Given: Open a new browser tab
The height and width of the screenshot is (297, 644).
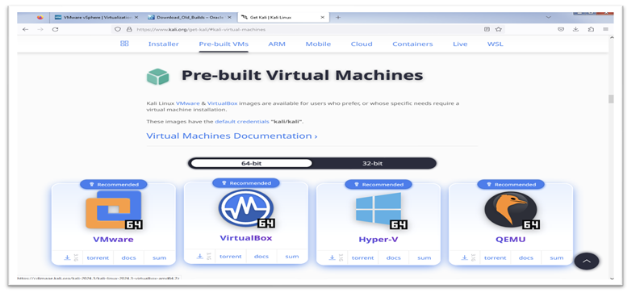Looking at the screenshot, I should coord(338,17).
